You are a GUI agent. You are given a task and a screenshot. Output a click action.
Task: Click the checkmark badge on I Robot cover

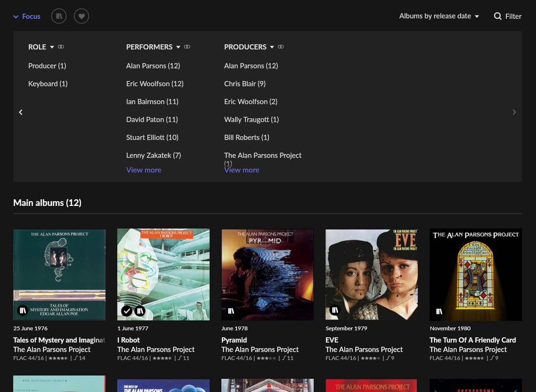[x=127, y=310]
